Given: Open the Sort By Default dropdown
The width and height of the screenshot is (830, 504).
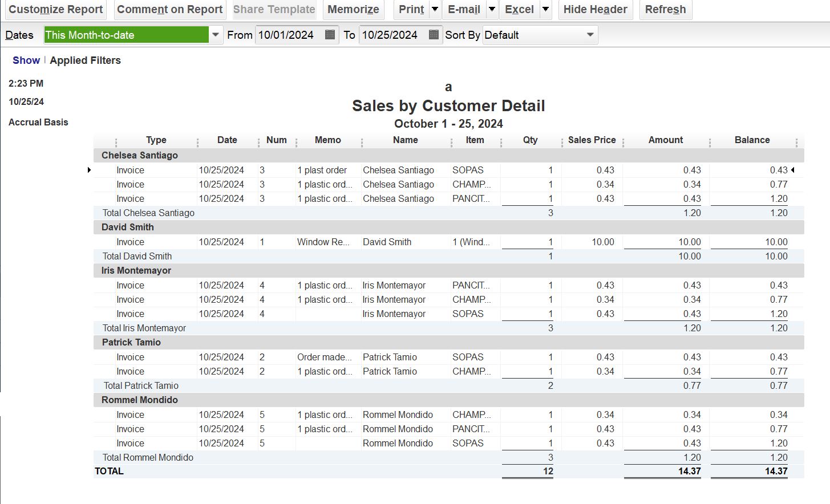Looking at the screenshot, I should pos(540,35).
